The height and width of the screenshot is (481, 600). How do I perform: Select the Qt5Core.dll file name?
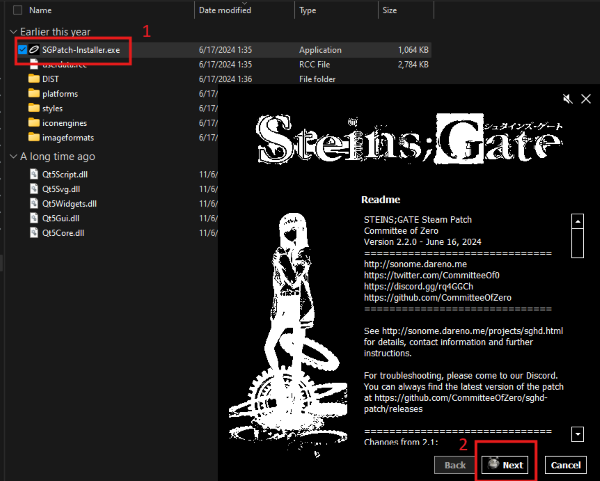coord(63,233)
